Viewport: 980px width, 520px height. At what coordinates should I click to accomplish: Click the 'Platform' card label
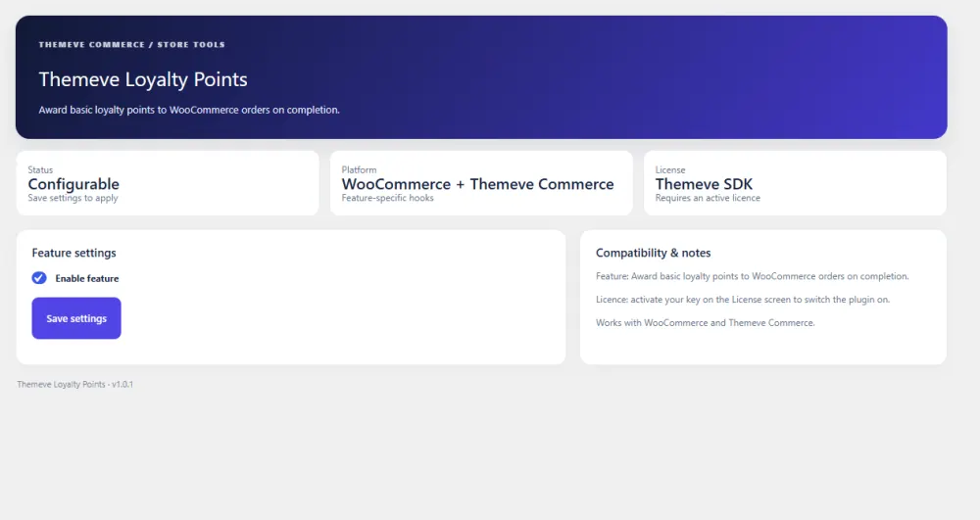click(x=360, y=169)
